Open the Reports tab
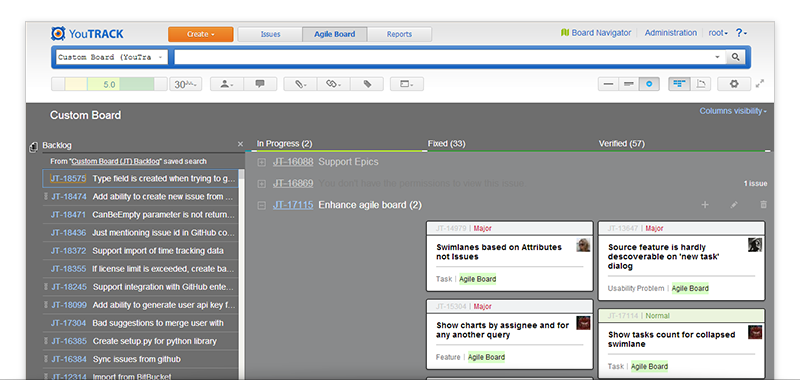 (399, 34)
